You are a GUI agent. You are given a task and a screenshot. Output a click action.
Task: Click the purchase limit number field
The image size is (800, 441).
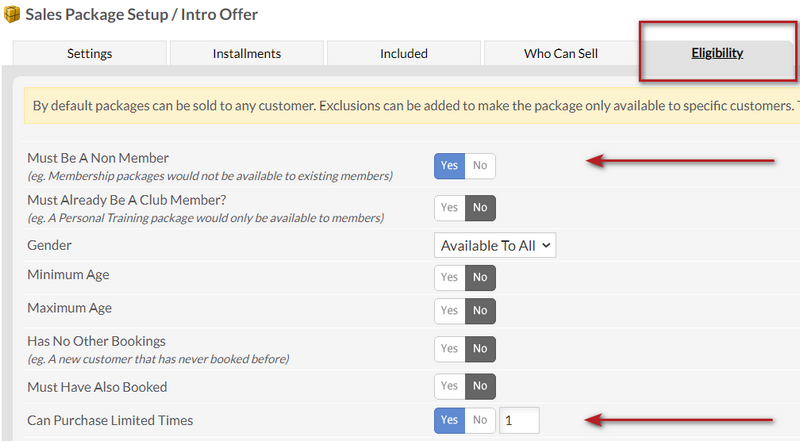pos(519,421)
